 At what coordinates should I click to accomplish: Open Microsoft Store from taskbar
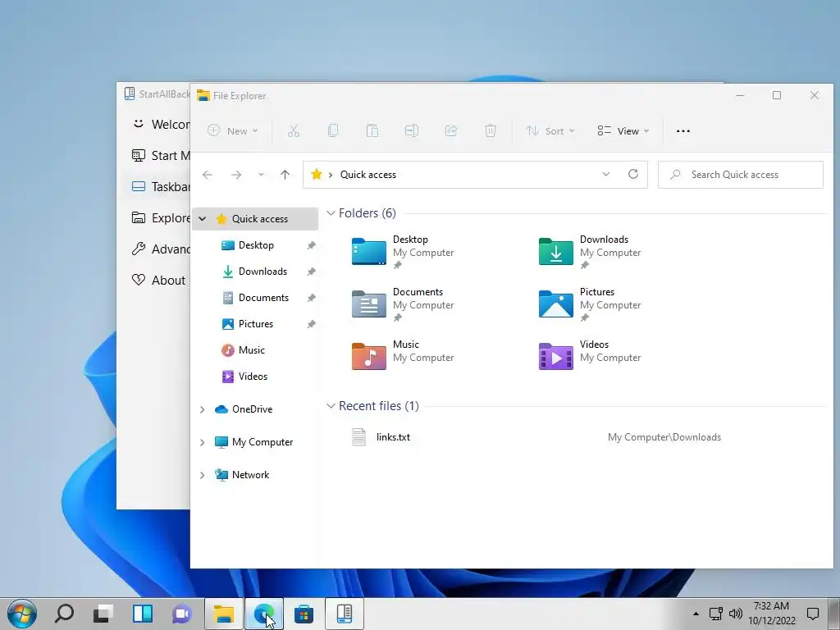click(x=304, y=614)
